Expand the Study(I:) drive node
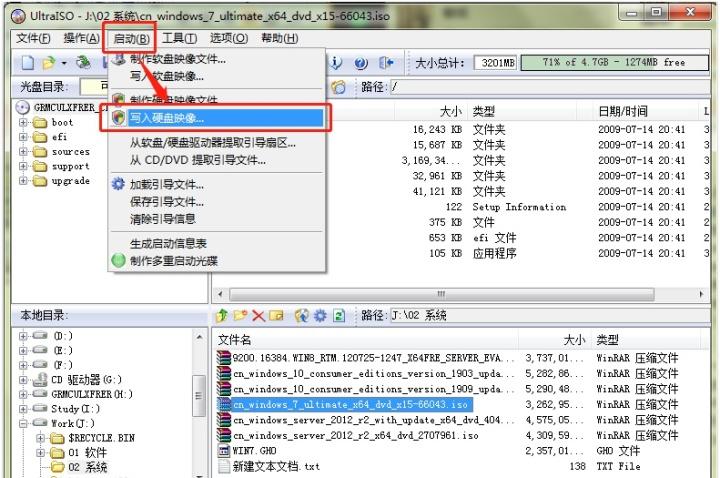Screen dimensions: 720x478 (23, 408)
